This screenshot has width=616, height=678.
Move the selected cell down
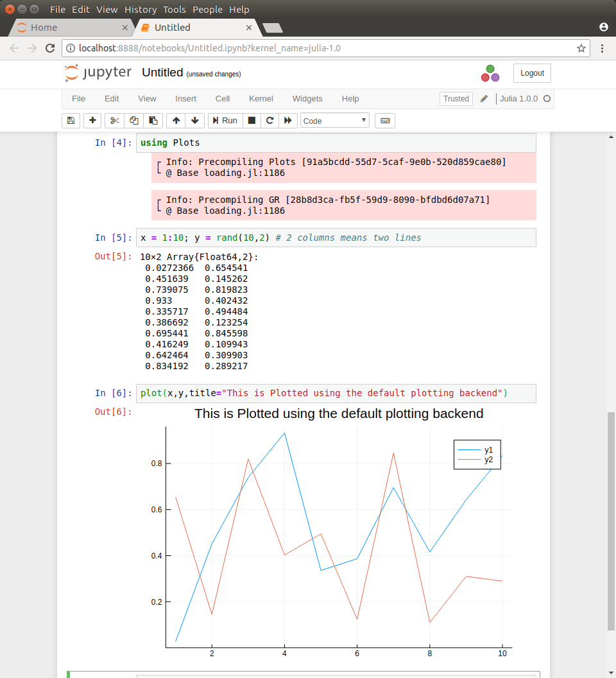(194, 120)
